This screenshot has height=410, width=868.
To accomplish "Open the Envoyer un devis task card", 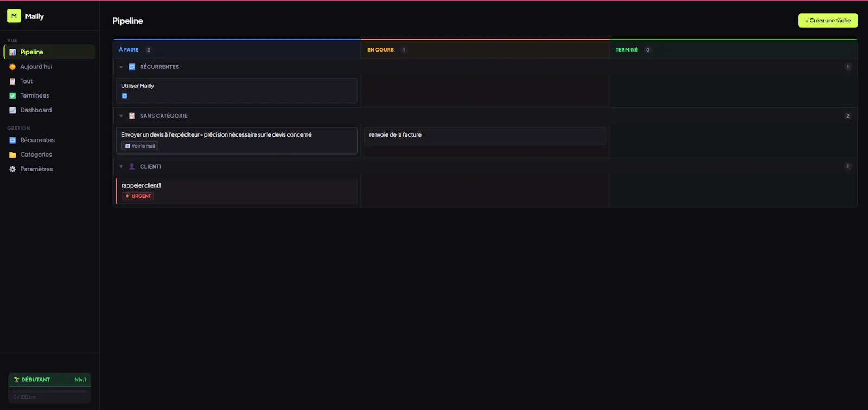I will click(237, 140).
